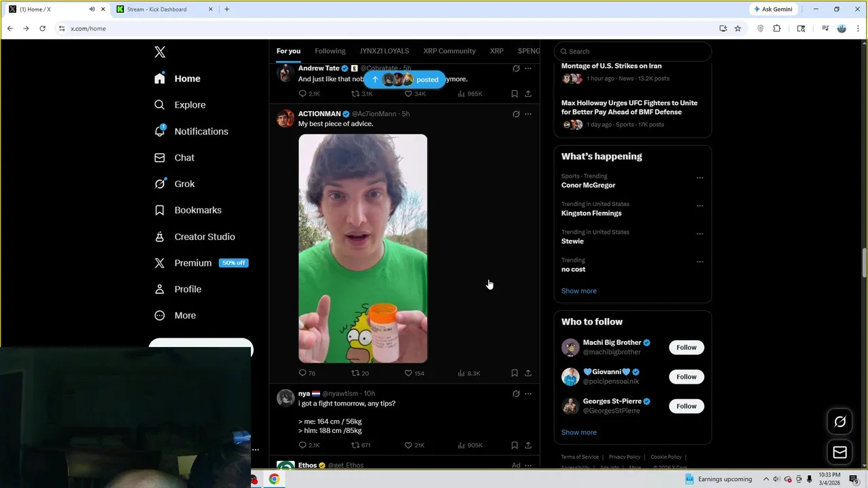Open Grok floating button bottom right
The image size is (868, 488).
coord(840,422)
